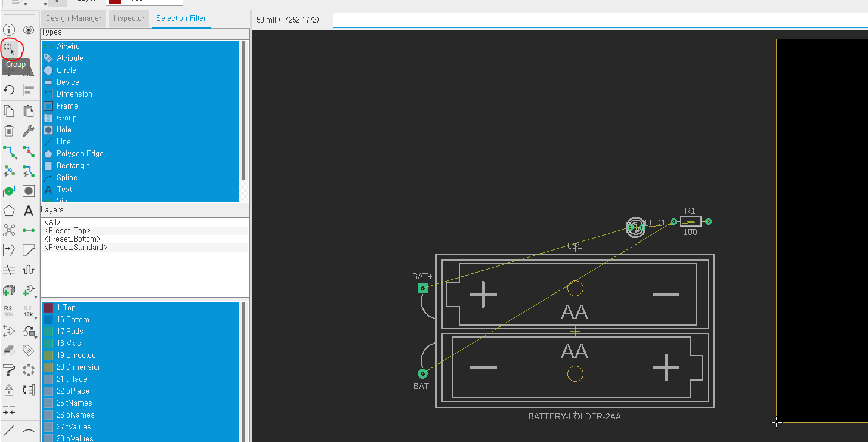Select the Change wrench tool
Screen dimensions: 868x442
click(29, 131)
